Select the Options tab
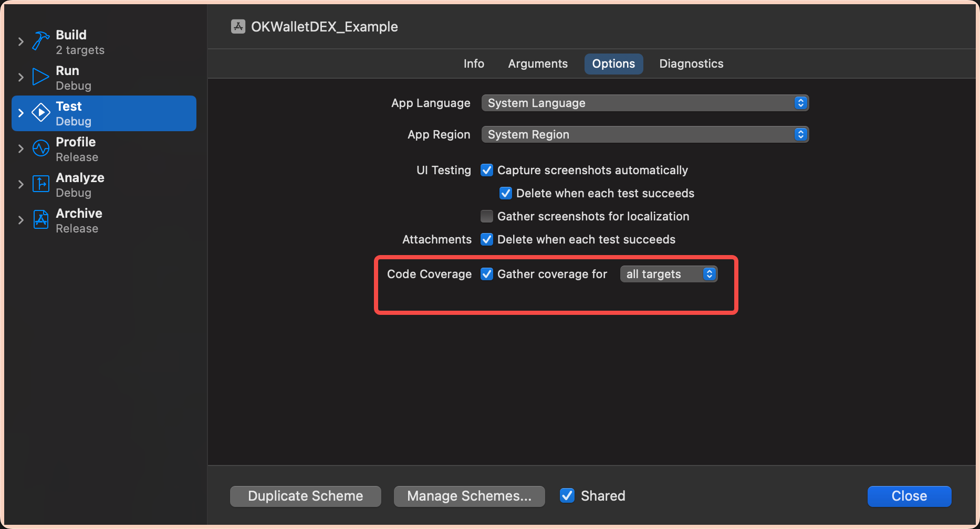Viewport: 980px width, 529px height. coord(613,64)
